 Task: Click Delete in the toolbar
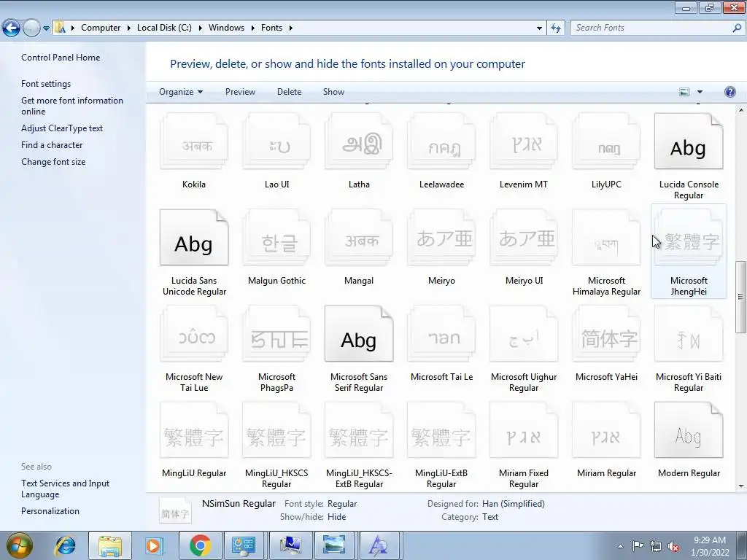(x=289, y=92)
